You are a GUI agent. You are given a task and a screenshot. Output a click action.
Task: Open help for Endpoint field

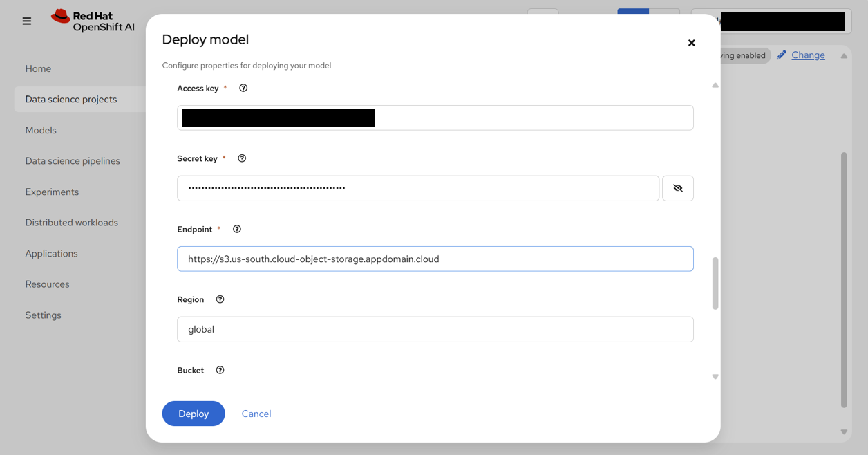pos(237,229)
